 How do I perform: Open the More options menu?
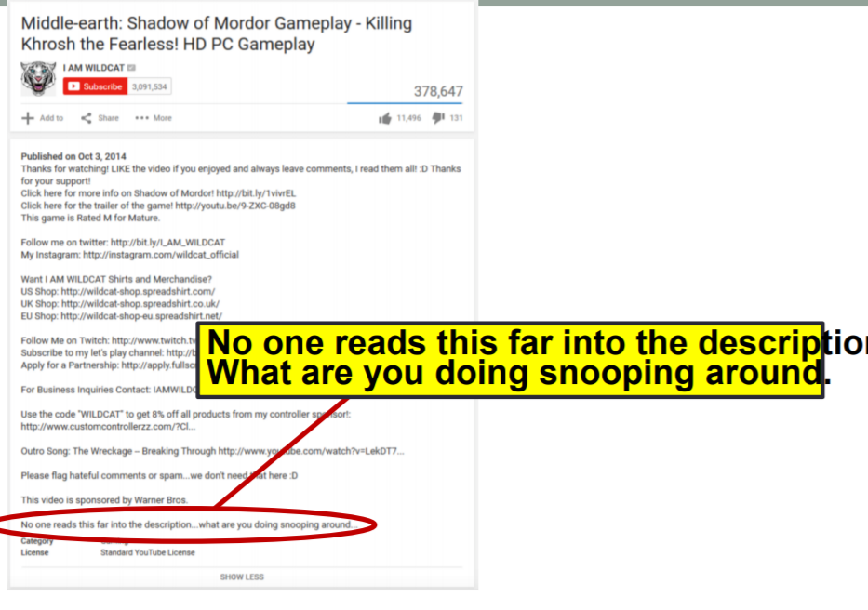click(154, 118)
